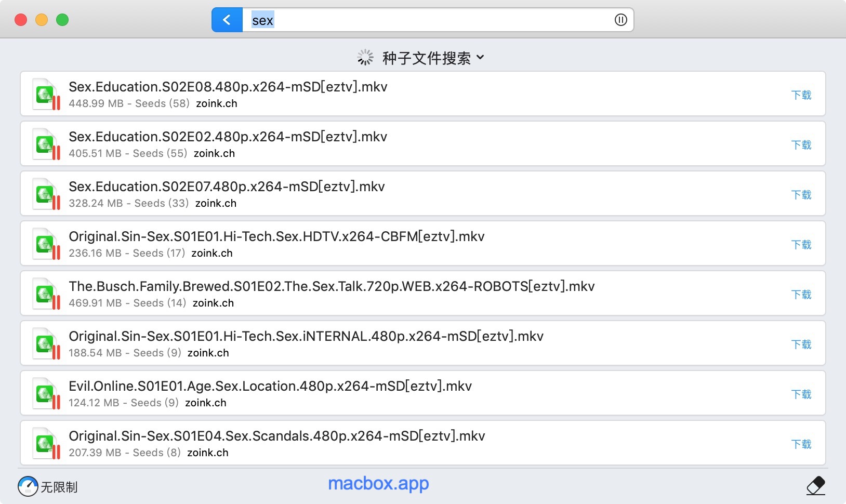This screenshot has height=504, width=846.
Task: Select the Sex.Education.S02E07.480p file name
Action: coord(227,187)
